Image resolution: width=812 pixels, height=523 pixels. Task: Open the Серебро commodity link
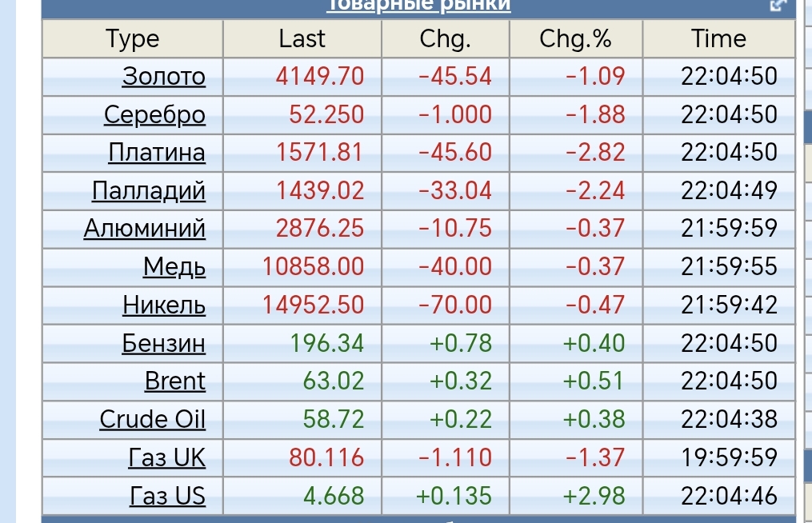(154, 115)
